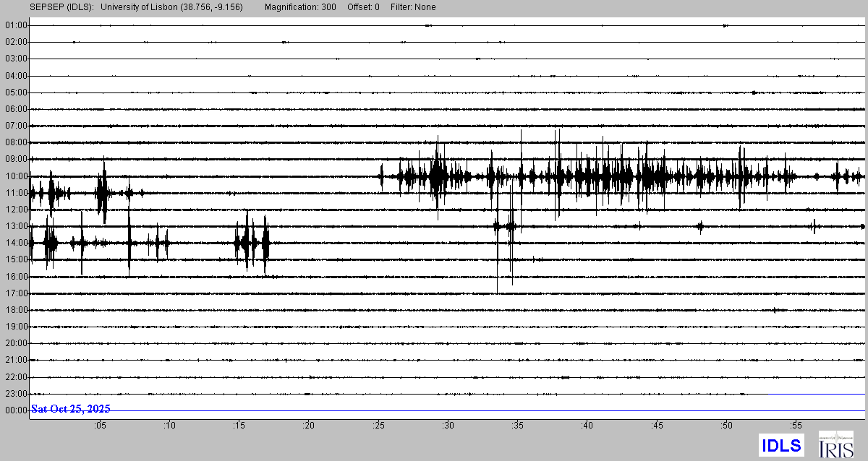This screenshot has height=461, width=868.
Task: Pick the 00:00 row label
Action: point(16,410)
